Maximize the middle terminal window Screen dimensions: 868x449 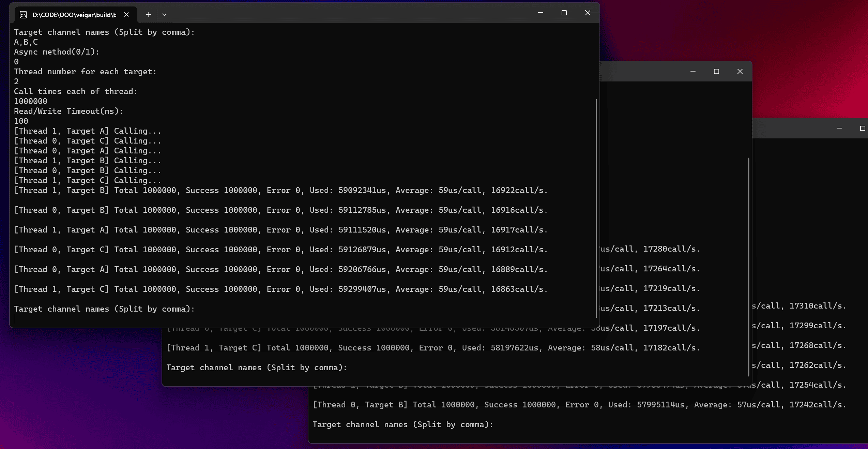tap(716, 72)
